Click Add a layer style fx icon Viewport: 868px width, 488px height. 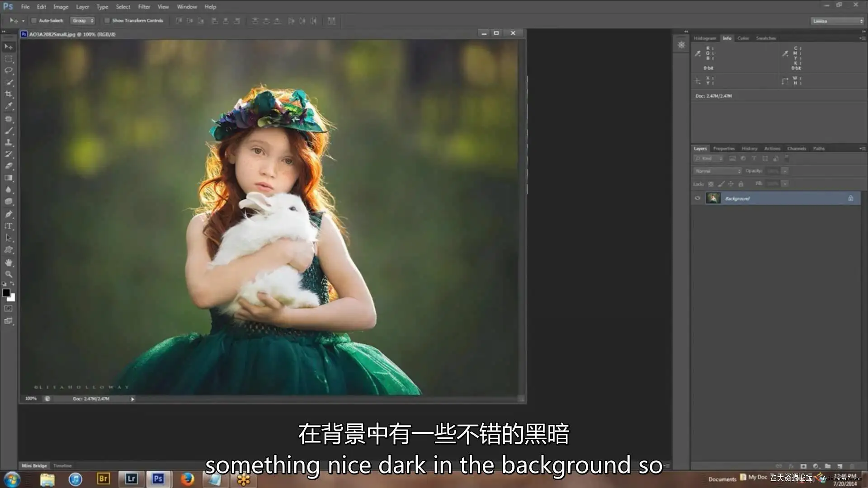(x=791, y=466)
